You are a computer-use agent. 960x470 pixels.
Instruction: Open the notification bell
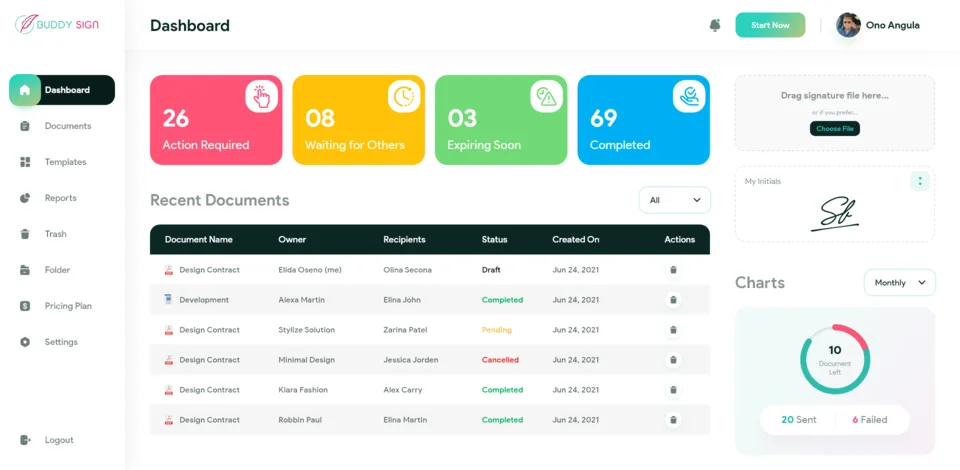click(x=714, y=25)
